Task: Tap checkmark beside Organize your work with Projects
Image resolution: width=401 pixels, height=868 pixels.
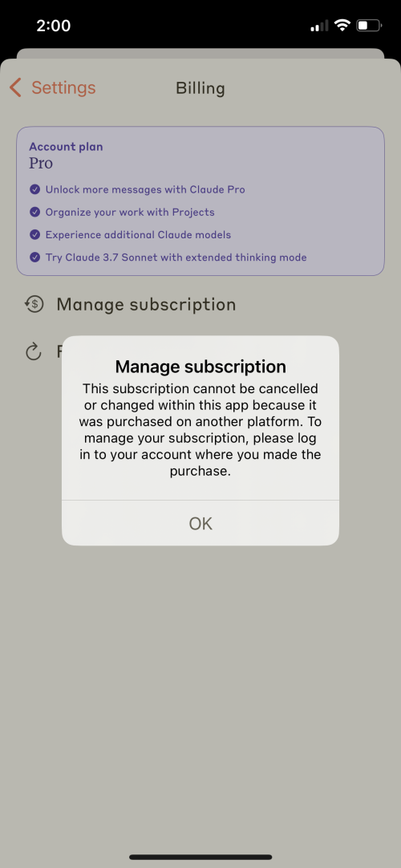Action: coord(34,212)
